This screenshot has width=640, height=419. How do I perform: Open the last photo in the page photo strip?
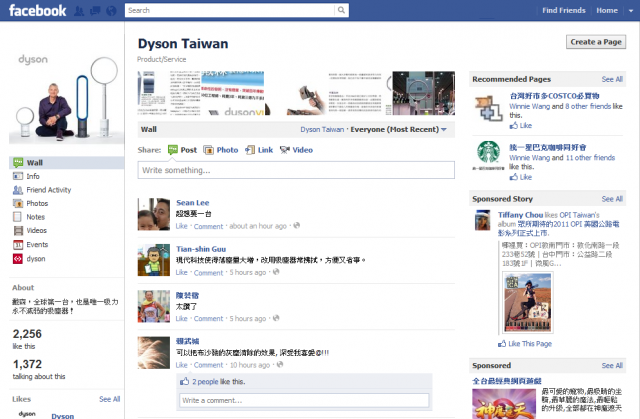(x=423, y=93)
